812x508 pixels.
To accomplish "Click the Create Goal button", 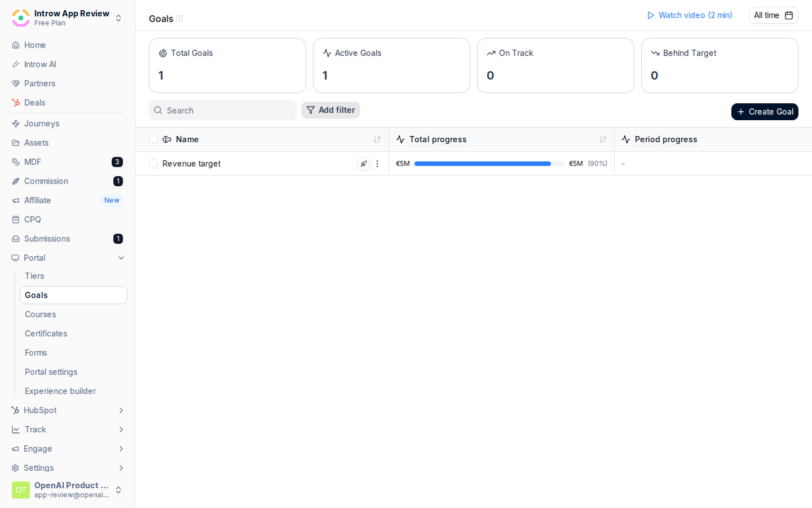I will [x=765, y=112].
